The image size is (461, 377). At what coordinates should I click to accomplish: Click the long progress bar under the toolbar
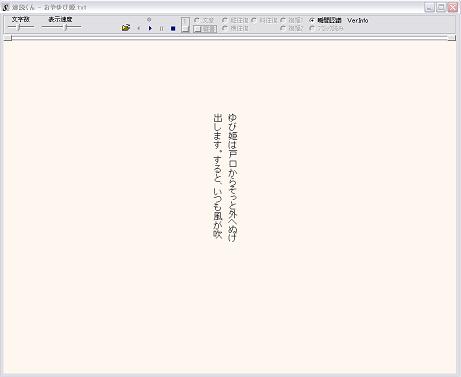[230, 38]
